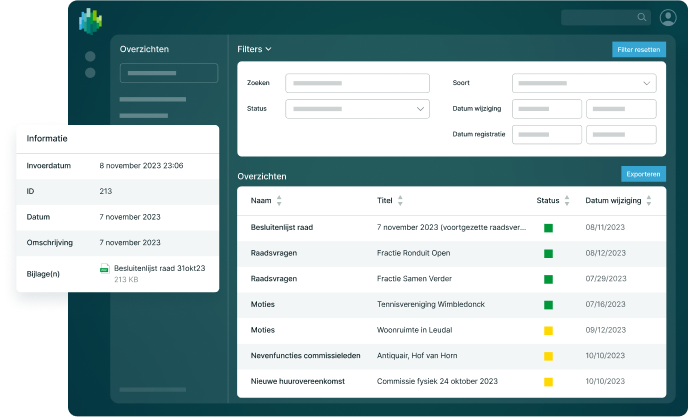Open the Woonruimte in Leudal row
The image size is (688, 417).
click(x=452, y=331)
